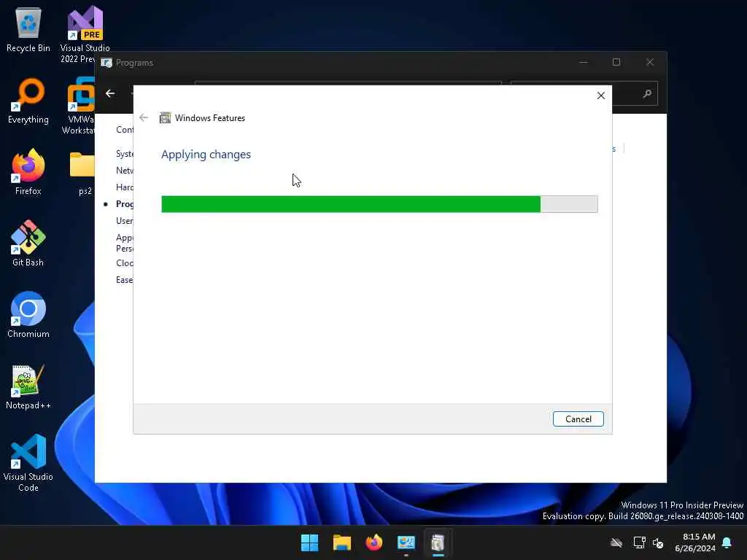This screenshot has height=560, width=747.
Task: Click the Applying changes heading
Action: (x=206, y=155)
